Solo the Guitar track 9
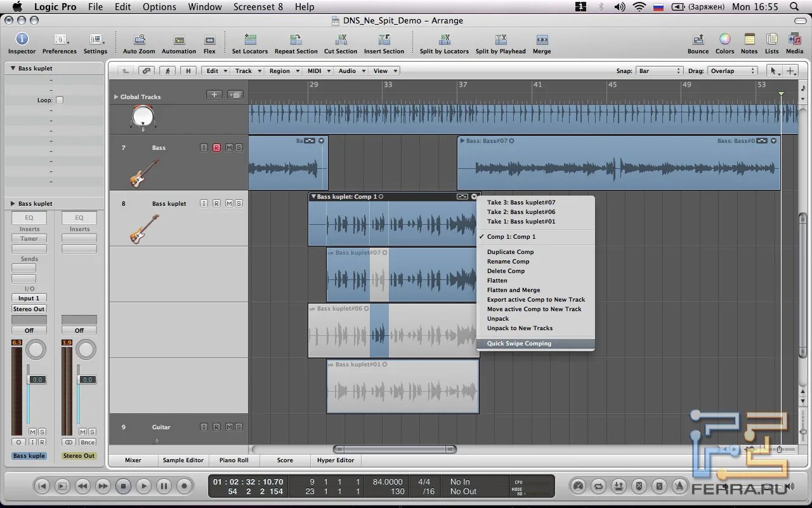The height and width of the screenshot is (508, 812). coord(239,427)
